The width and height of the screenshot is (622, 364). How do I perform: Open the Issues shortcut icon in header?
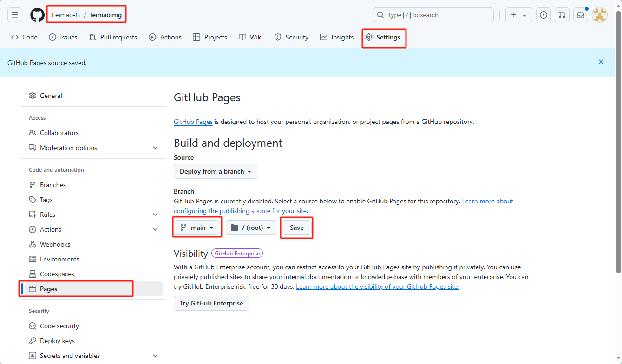[543, 15]
